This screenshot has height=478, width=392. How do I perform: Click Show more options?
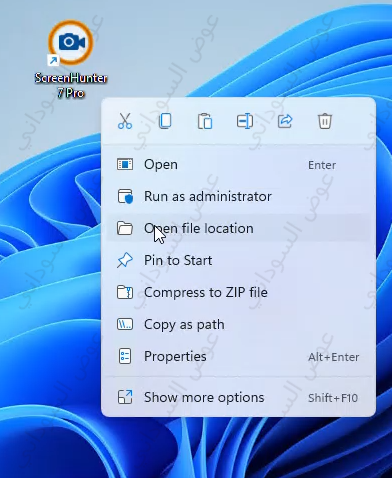tap(238, 397)
